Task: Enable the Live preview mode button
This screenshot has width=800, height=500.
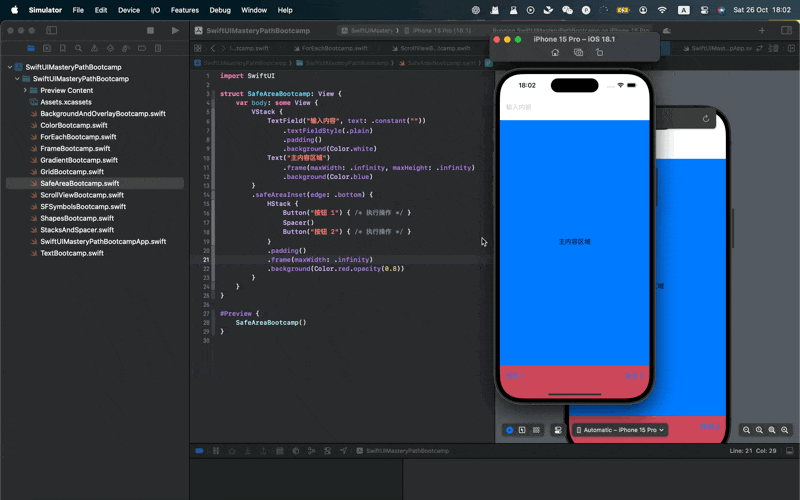Action: click(509, 430)
